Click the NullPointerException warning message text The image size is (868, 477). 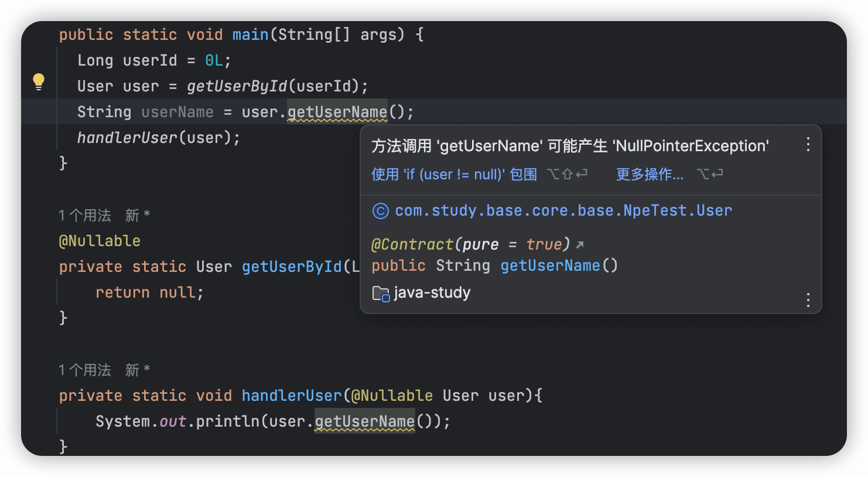(x=570, y=146)
